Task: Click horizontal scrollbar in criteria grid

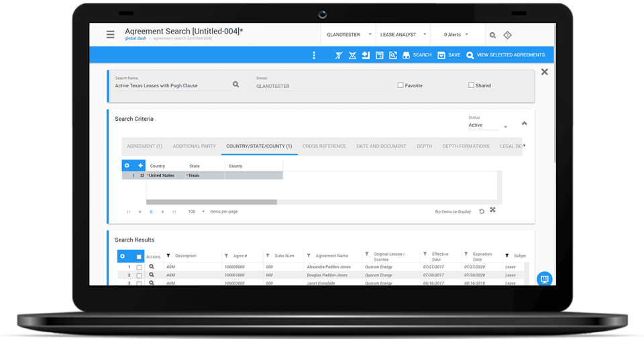Action: pos(211,202)
